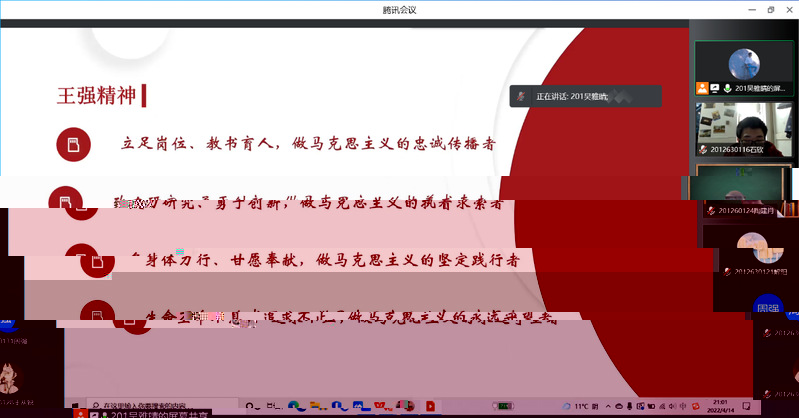Click the first bullet line 立足岗位、教书育人

[308, 144]
